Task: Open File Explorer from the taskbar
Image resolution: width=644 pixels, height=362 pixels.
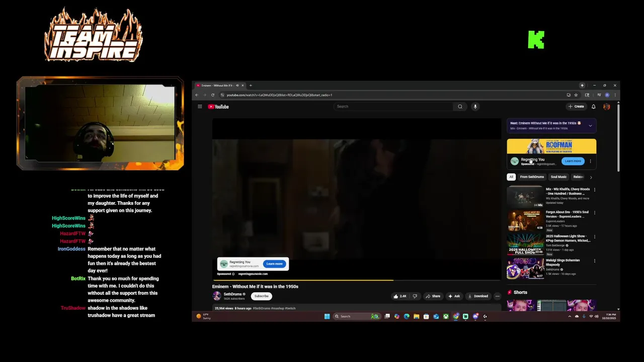Action: [x=416, y=316]
